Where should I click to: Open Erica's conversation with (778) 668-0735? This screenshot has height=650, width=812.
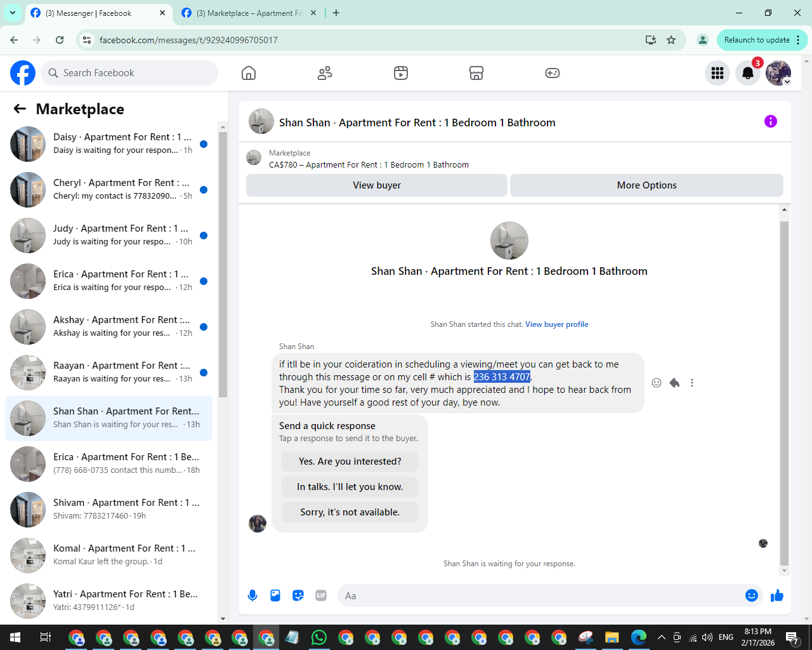pos(108,464)
